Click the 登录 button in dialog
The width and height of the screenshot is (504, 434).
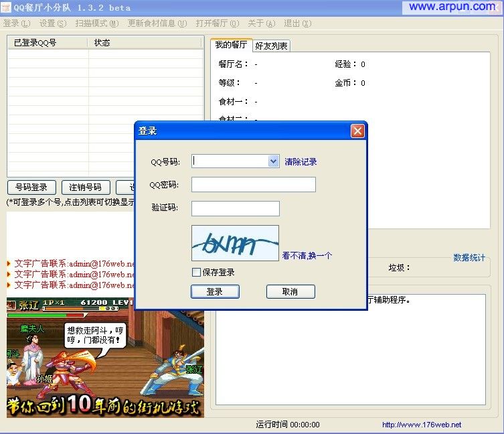coord(215,291)
